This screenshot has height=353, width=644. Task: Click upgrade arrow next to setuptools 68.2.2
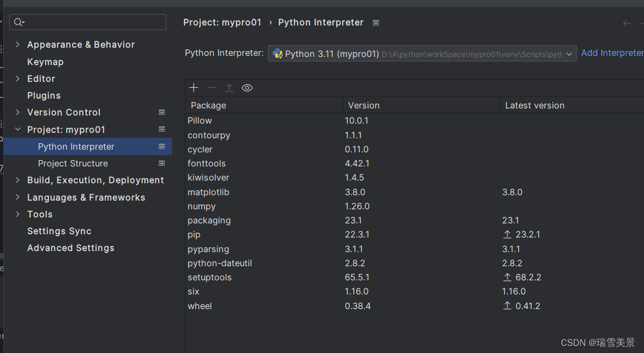tap(507, 277)
